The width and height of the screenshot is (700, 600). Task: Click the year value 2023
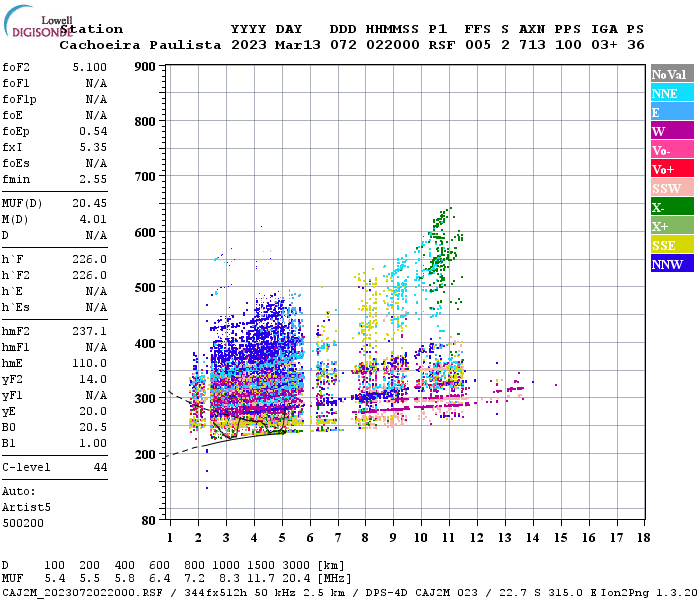[249, 46]
